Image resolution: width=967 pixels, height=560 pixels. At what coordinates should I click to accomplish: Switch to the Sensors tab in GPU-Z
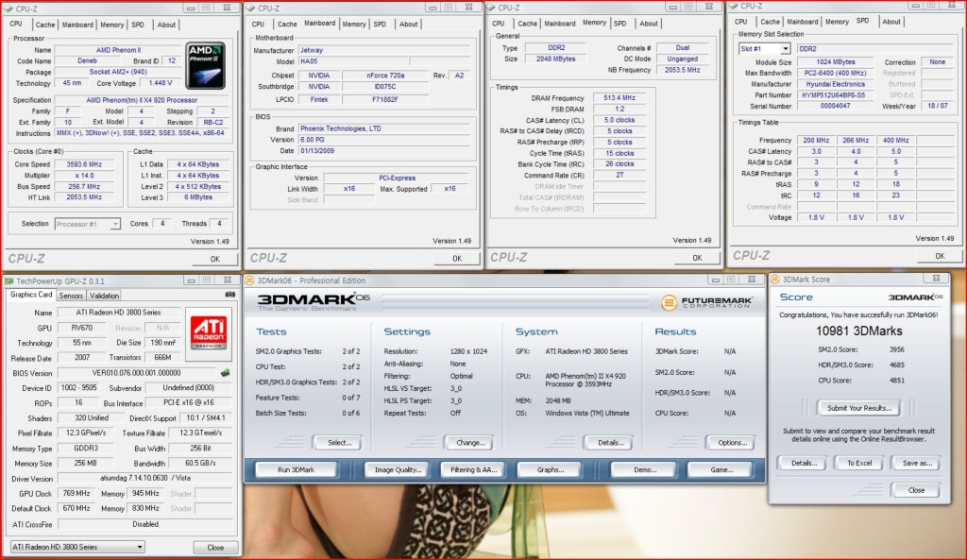point(71,296)
